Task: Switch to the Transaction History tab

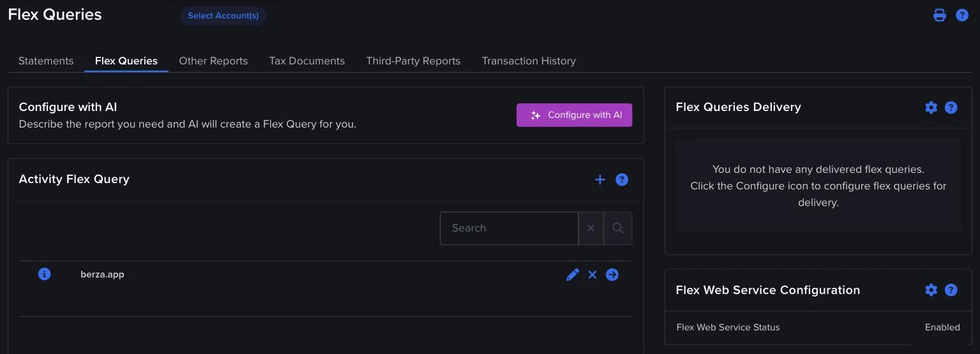Action: tap(529, 61)
